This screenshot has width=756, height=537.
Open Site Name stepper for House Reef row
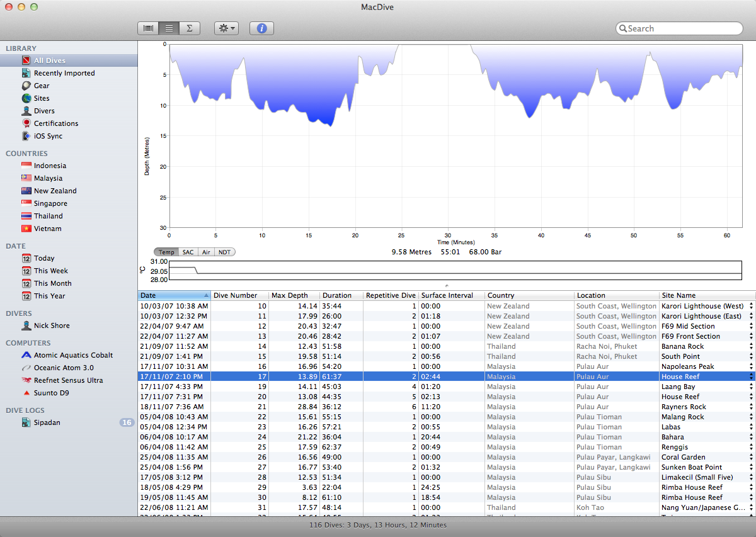click(x=751, y=376)
